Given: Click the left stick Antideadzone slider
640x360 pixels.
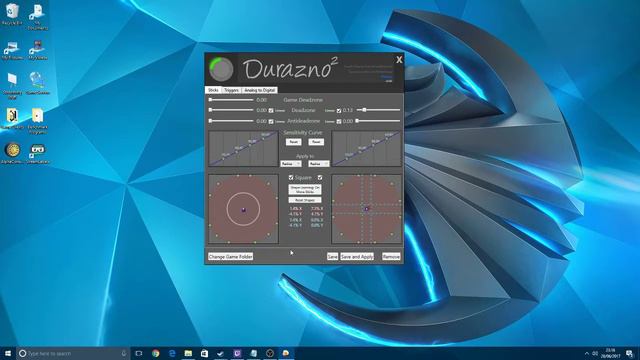Looking at the screenshot, I should point(231,121).
